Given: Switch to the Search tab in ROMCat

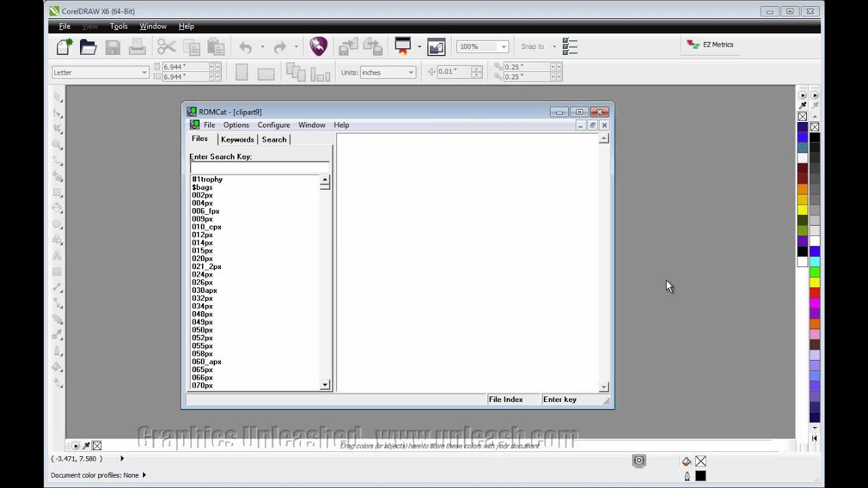Looking at the screenshot, I should coord(274,140).
